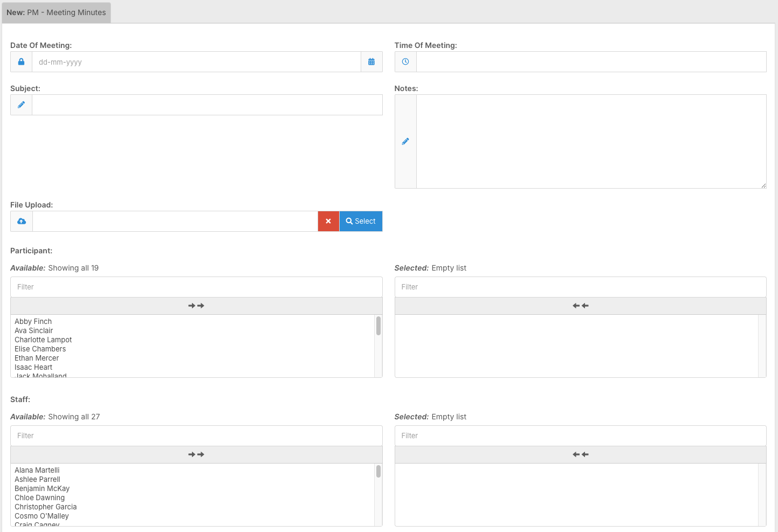This screenshot has width=778, height=532.
Task: Select participant Elise Chambers
Action: 40,349
